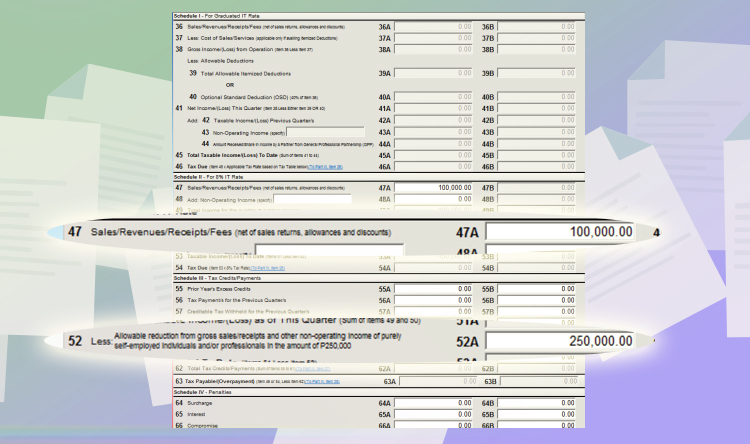Click the 57B amount field
The width and height of the screenshot is (750, 444).
click(536, 311)
